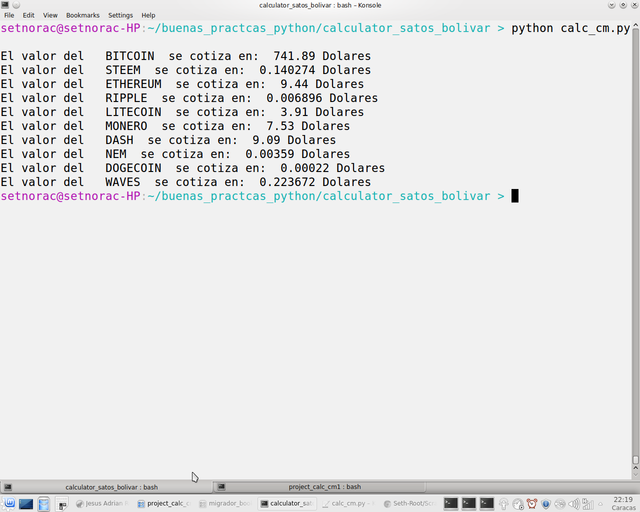This screenshot has width=640, height=512.
Task: Open the second terminal icon in taskbar
Action: pos(469,503)
